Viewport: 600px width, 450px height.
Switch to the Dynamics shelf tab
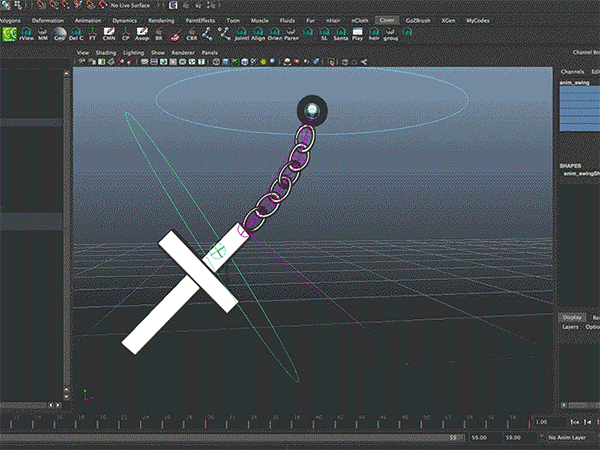[x=125, y=20]
